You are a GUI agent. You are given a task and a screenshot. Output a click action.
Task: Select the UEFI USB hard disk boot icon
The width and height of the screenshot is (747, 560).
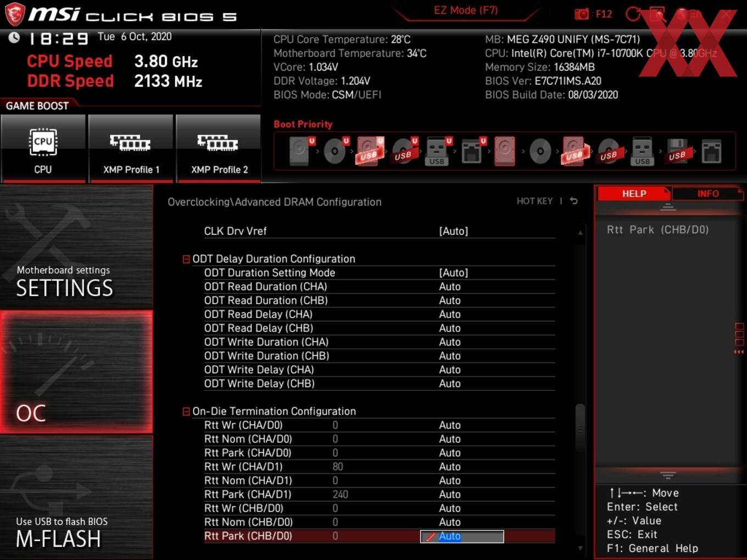point(369,151)
